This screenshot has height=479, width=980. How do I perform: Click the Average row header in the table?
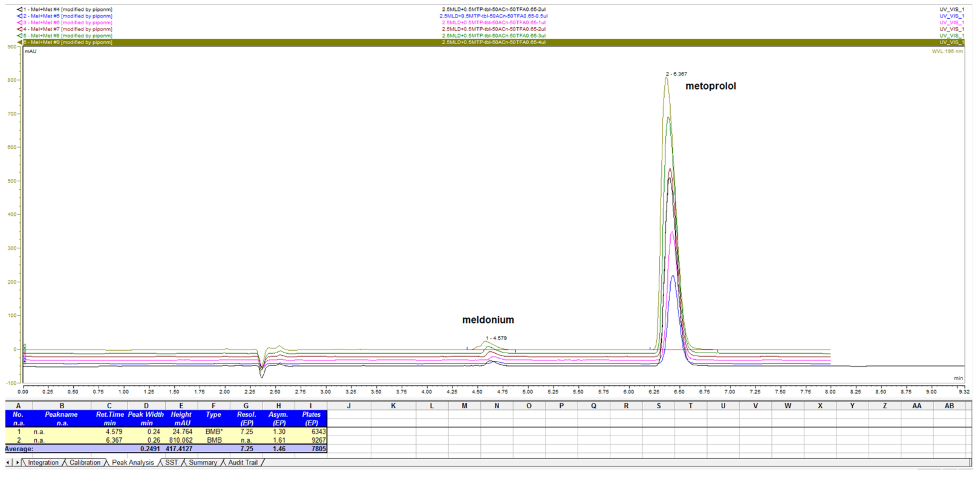pyautogui.click(x=20, y=448)
